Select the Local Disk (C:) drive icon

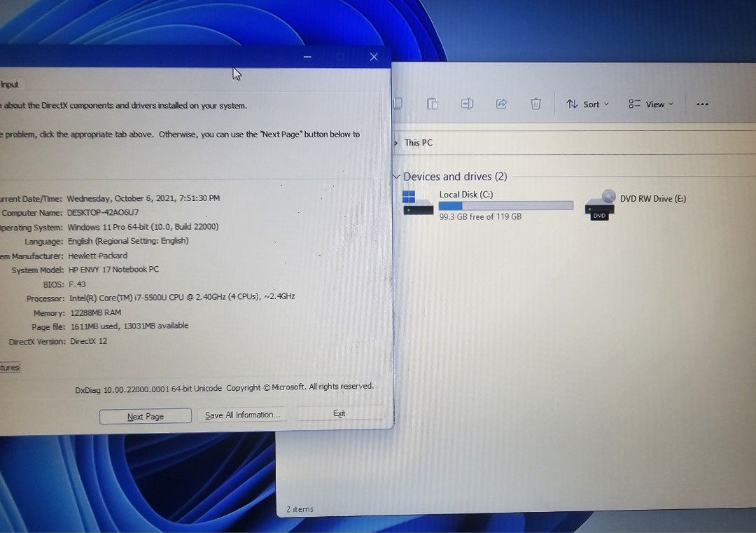click(x=417, y=202)
